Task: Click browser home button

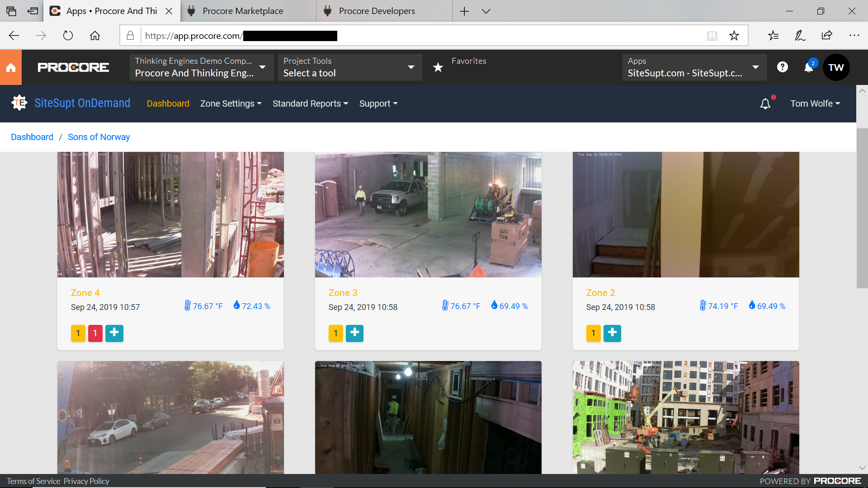Action: [95, 36]
